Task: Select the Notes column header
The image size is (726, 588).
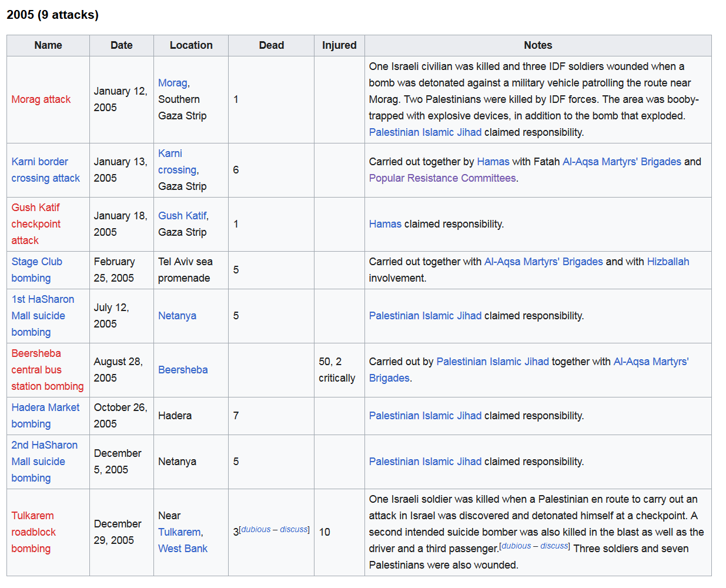Action: tap(538, 45)
